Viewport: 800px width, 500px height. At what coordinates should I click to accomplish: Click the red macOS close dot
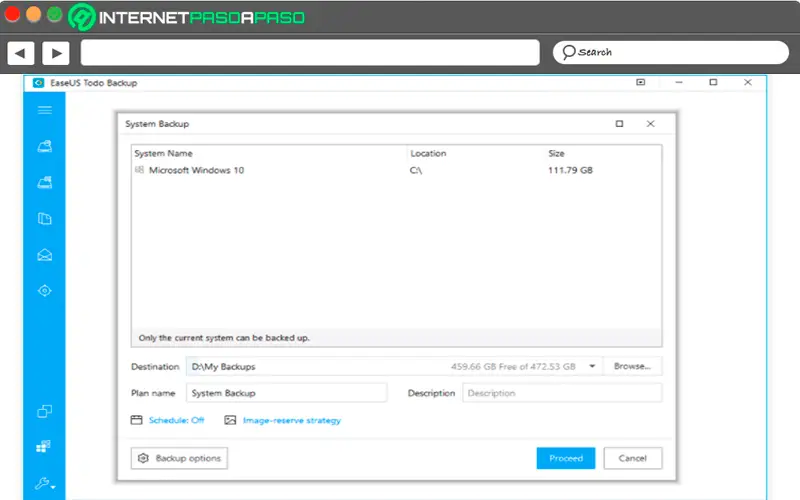(x=12, y=14)
